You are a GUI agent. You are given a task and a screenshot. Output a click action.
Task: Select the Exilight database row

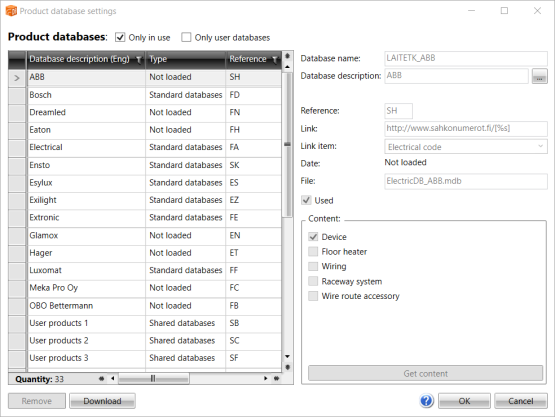click(145, 200)
